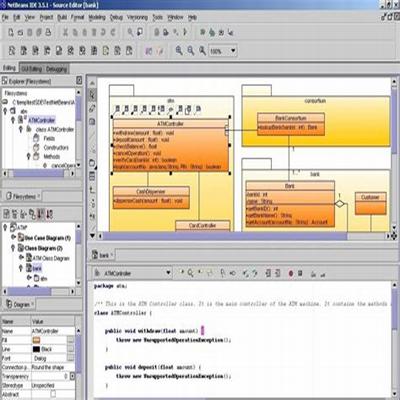The width and height of the screenshot is (400, 400).
Task: Click the Print icon in the top toolbar
Action: (48, 32)
